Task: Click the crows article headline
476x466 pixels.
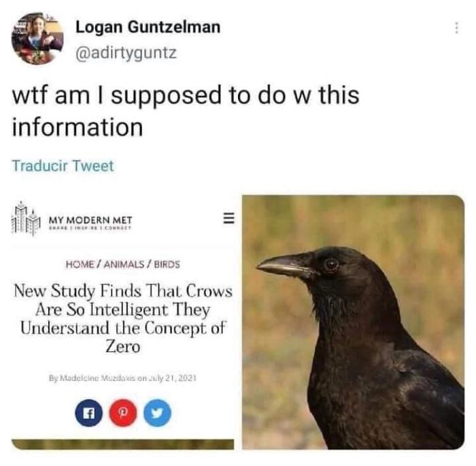Action: (x=123, y=318)
